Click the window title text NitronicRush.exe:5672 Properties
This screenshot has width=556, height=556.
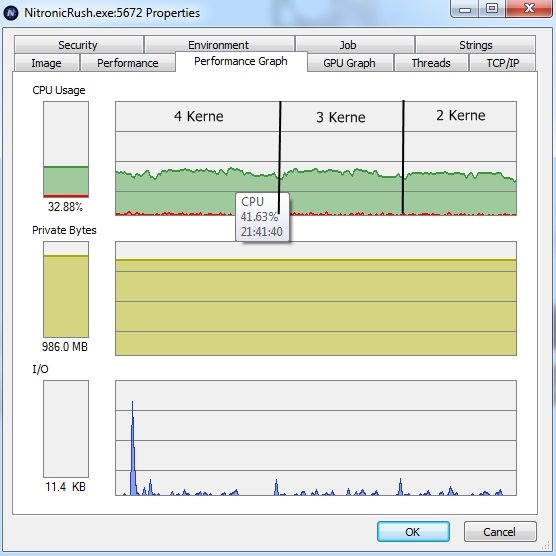click(112, 13)
